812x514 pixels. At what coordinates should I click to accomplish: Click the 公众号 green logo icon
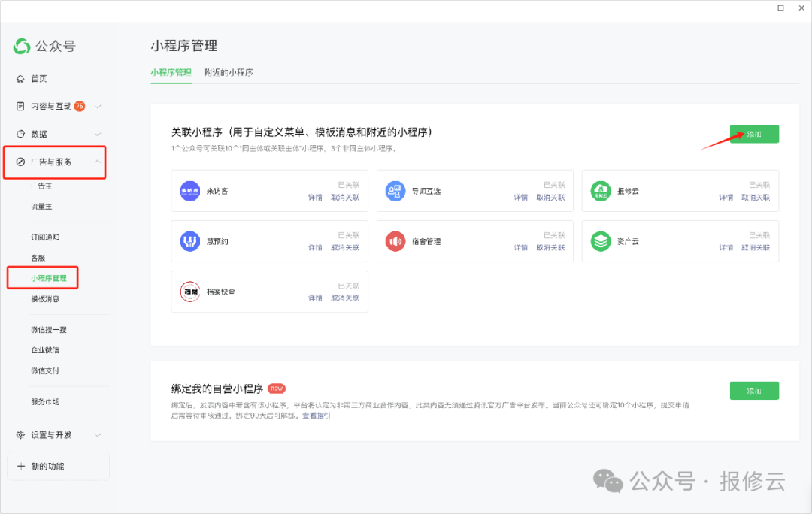click(x=22, y=46)
